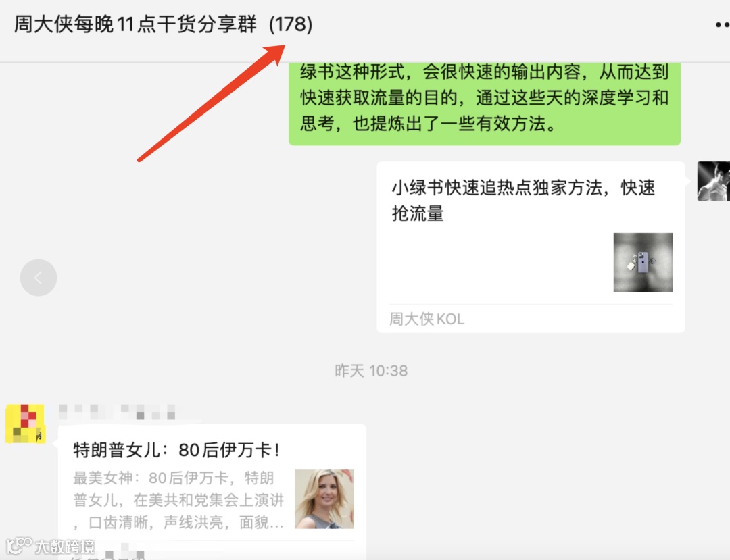Click the red arrow annotation

click(x=211, y=103)
